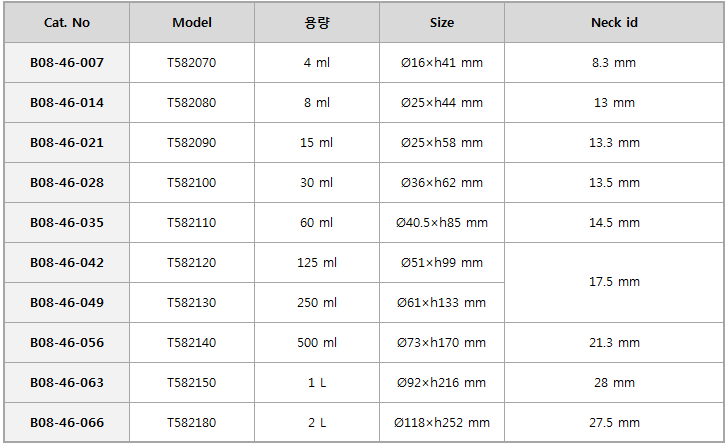Viewport: 726px width, 445px height.
Task: Click the 15 ml capacity cell
Action: pos(317,143)
